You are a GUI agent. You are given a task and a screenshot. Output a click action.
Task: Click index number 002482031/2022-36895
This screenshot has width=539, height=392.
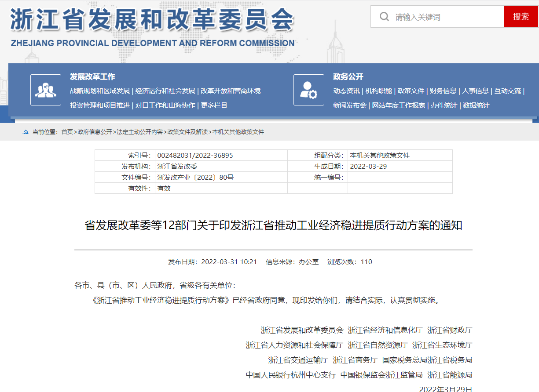[x=195, y=156]
